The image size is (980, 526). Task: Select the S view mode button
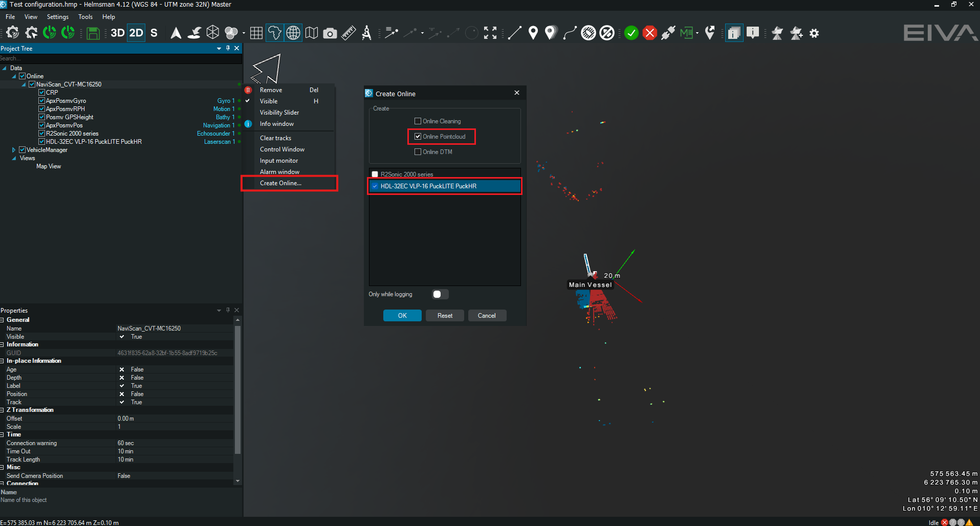(x=154, y=33)
